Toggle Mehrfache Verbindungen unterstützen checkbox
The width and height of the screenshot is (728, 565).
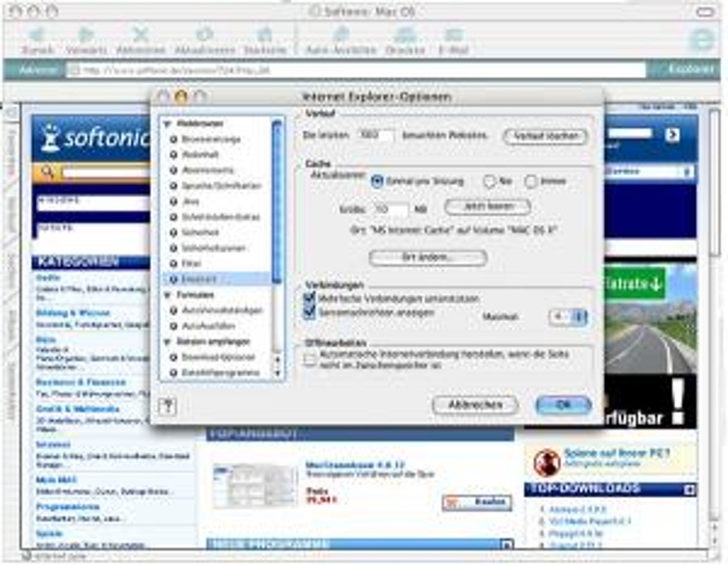[309, 298]
